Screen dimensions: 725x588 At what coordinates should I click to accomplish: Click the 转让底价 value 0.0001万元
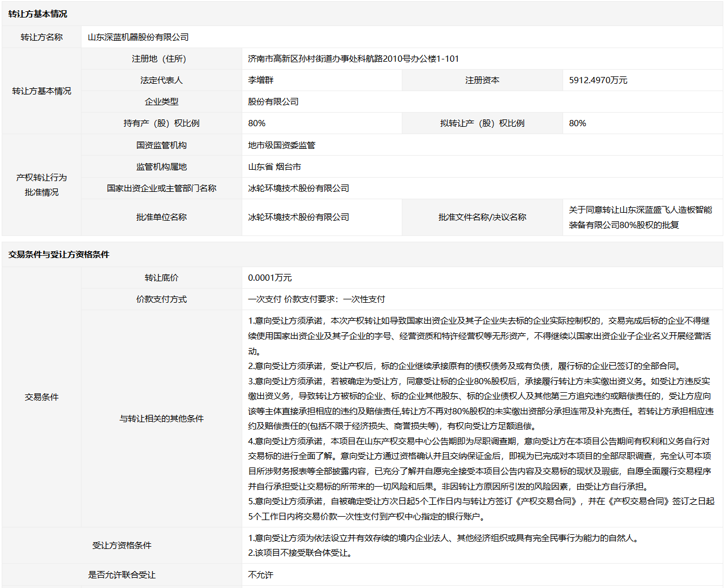click(x=270, y=277)
